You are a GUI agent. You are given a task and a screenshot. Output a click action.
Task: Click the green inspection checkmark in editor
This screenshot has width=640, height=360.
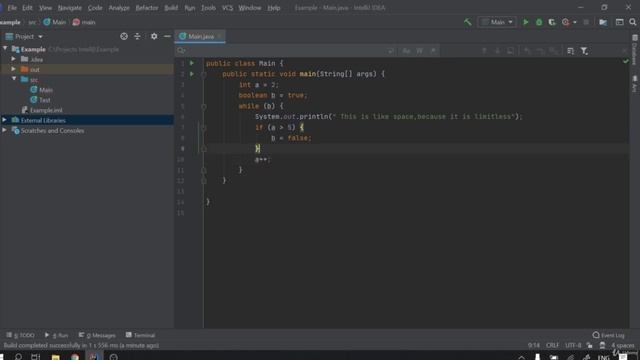[x=626, y=61]
